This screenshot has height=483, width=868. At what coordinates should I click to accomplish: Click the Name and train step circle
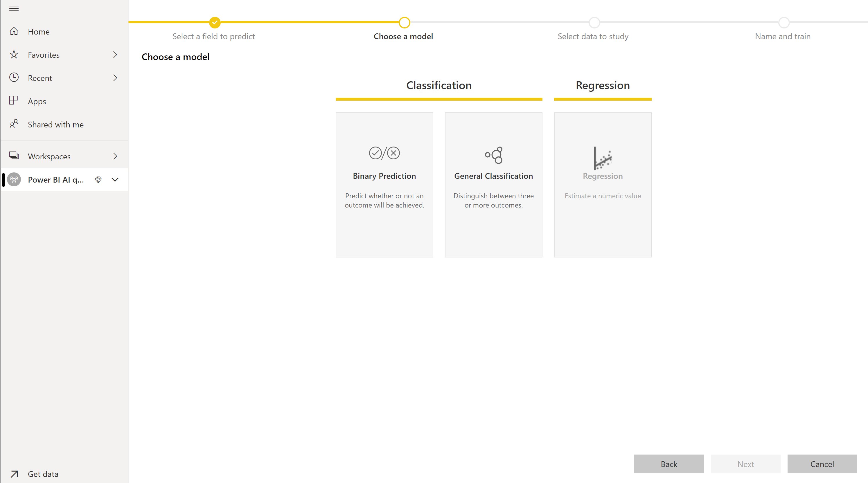point(784,23)
